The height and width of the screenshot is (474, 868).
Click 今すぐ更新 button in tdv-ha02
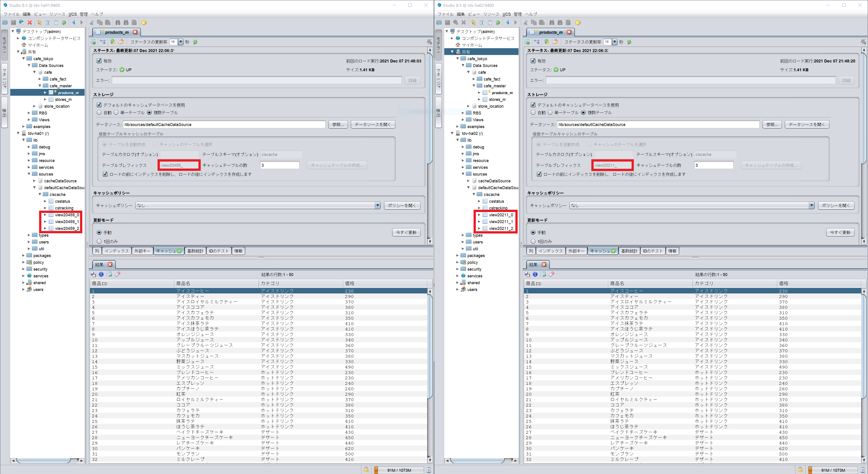[840, 232]
